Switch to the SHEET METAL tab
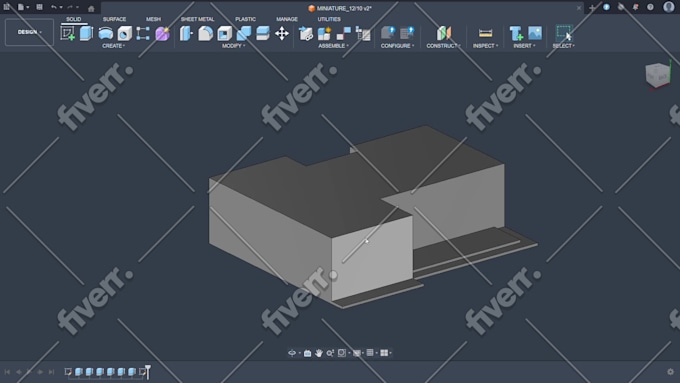This screenshot has width=680, height=383. tap(197, 19)
